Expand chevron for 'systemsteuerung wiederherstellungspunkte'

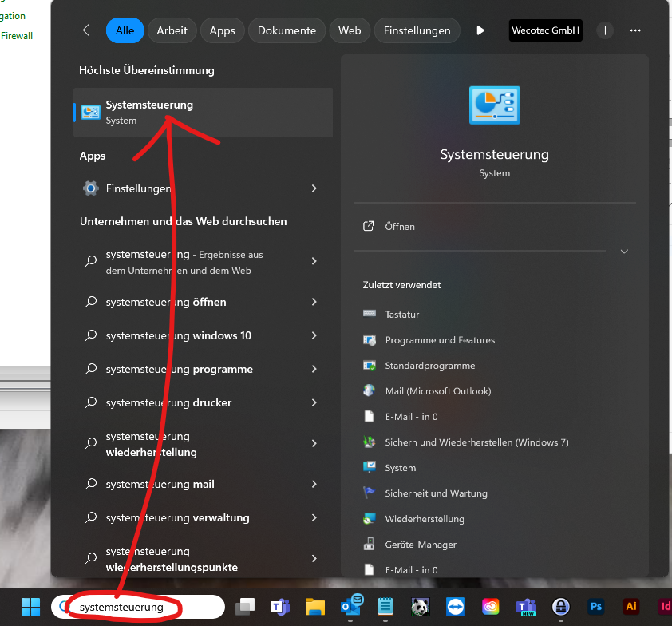(314, 558)
